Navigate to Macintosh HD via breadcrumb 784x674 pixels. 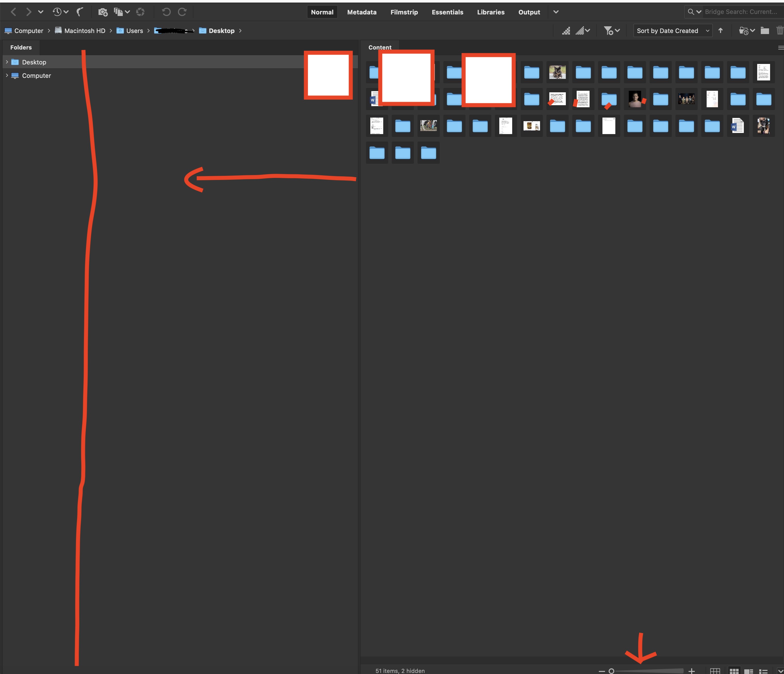84,31
